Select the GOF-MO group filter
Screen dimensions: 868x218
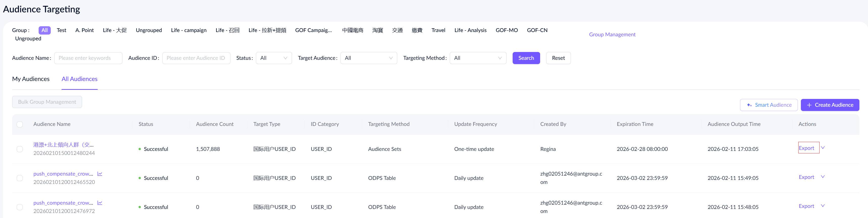507,30
